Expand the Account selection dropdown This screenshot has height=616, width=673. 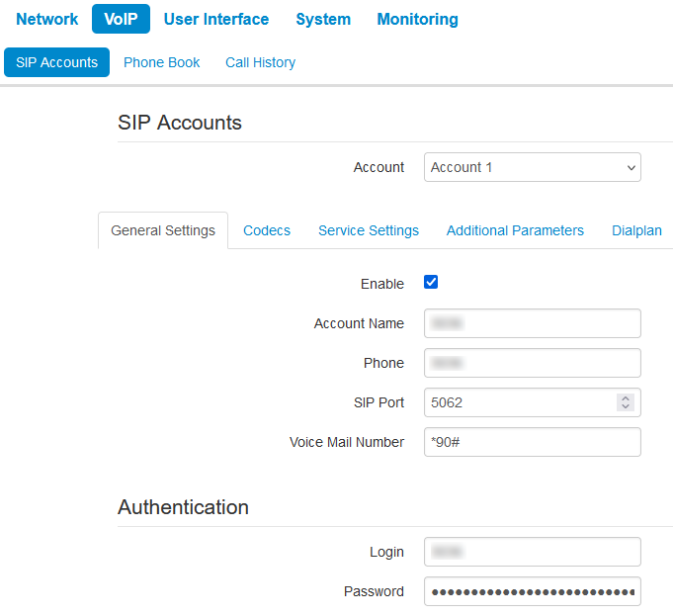(x=533, y=167)
